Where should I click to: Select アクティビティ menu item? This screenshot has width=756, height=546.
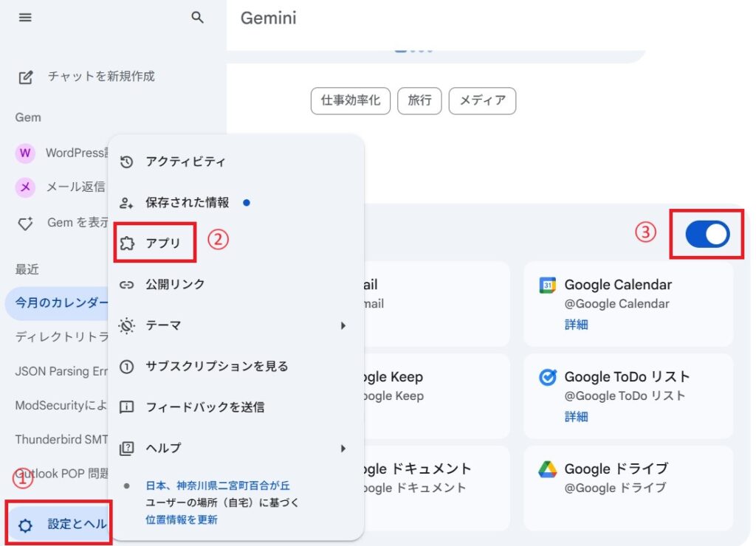(236, 162)
